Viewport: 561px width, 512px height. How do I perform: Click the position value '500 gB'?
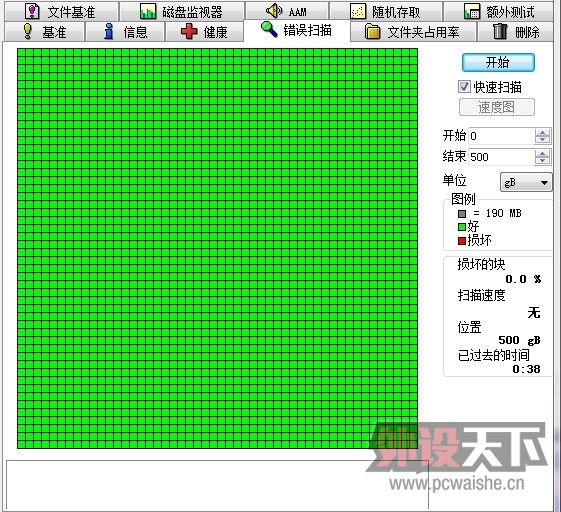(x=519, y=340)
